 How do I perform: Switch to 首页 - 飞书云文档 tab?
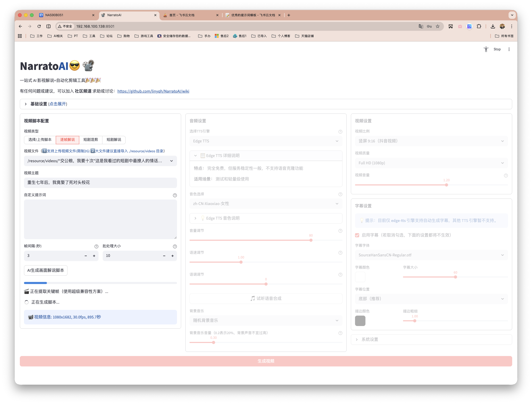tap(182, 15)
